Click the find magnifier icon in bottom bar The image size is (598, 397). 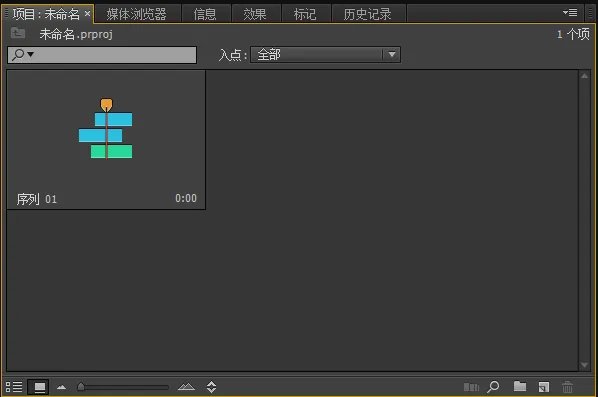(493, 387)
